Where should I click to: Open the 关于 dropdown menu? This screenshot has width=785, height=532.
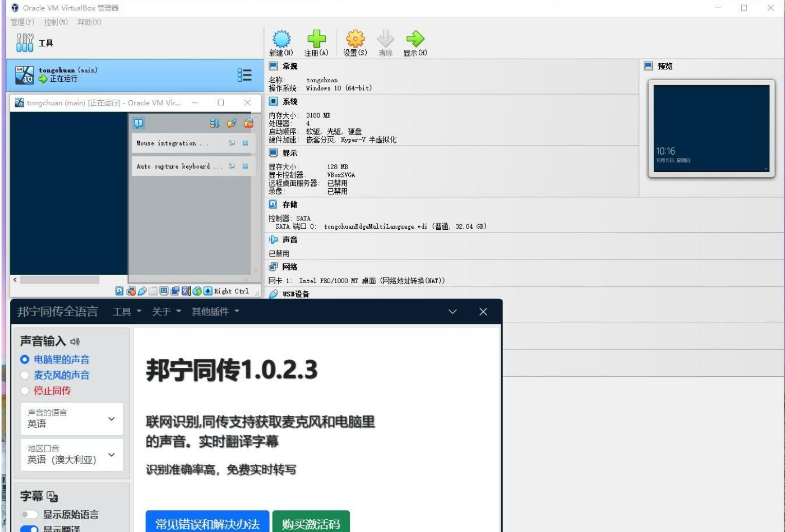(x=167, y=311)
